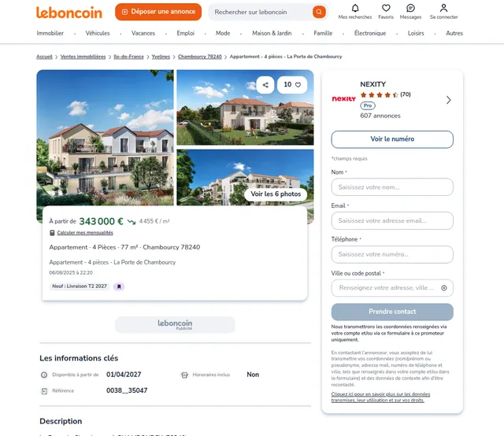Image resolution: width=504 pixels, height=436 pixels.
Task: Click Voir le numéro button
Action: pyautogui.click(x=392, y=139)
